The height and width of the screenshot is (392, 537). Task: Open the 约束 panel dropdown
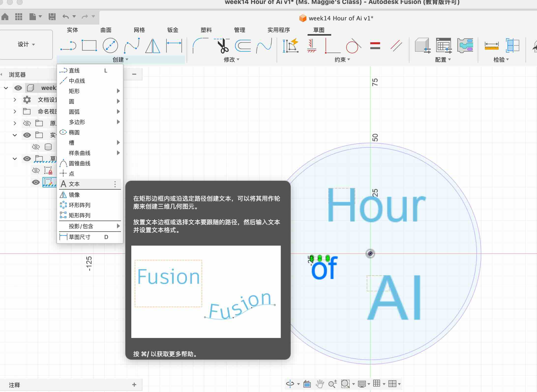click(x=342, y=60)
